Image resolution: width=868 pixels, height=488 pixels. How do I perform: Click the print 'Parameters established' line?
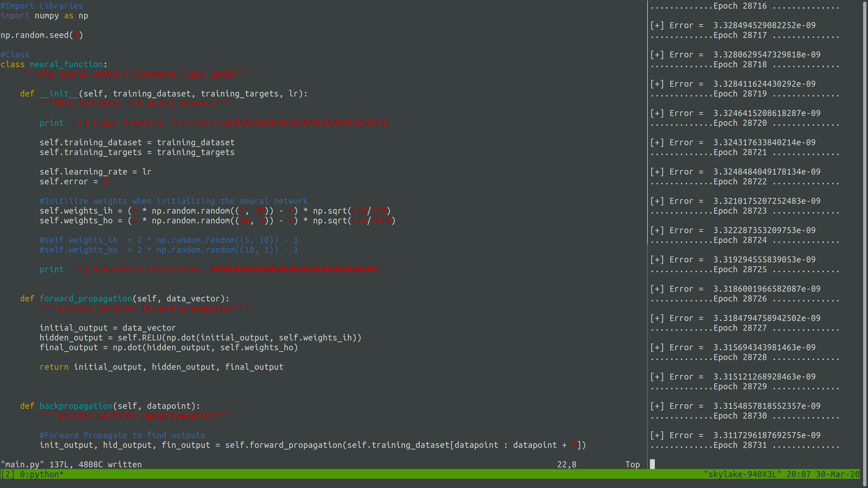[213, 269]
